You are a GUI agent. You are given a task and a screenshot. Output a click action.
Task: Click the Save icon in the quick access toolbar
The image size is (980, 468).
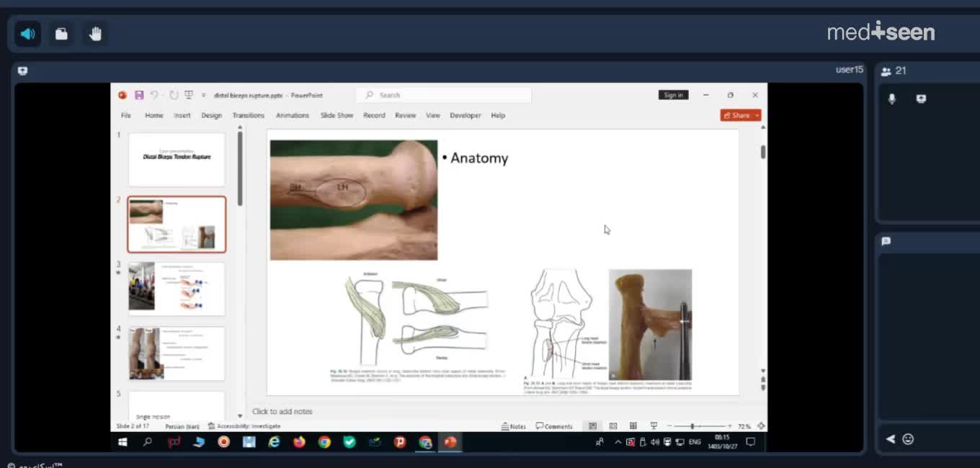139,95
